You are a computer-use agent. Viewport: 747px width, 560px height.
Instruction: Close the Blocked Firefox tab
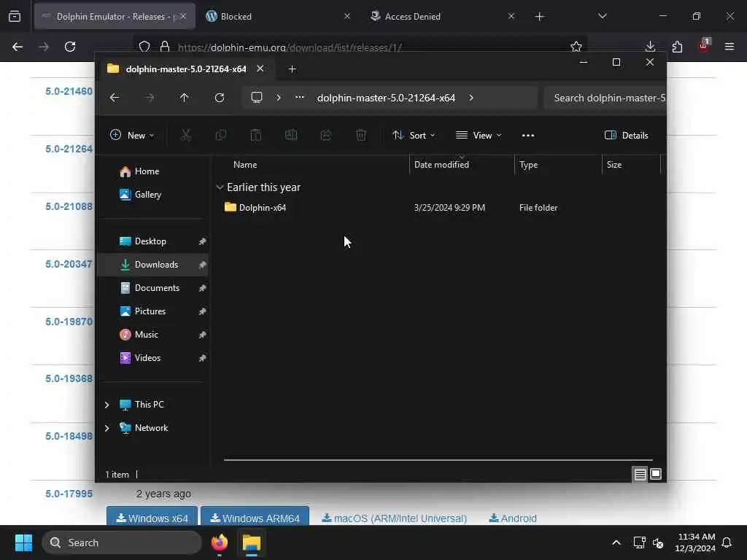click(347, 16)
